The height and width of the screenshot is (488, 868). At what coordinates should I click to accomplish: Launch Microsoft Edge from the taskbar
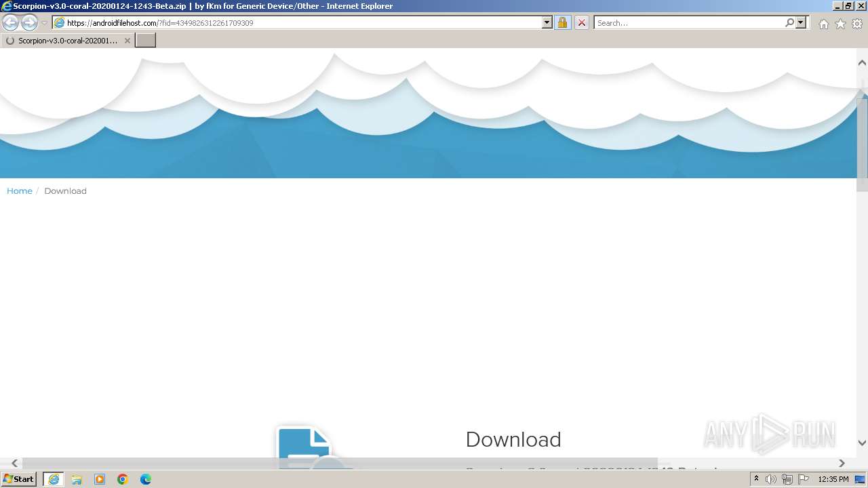pos(146,479)
